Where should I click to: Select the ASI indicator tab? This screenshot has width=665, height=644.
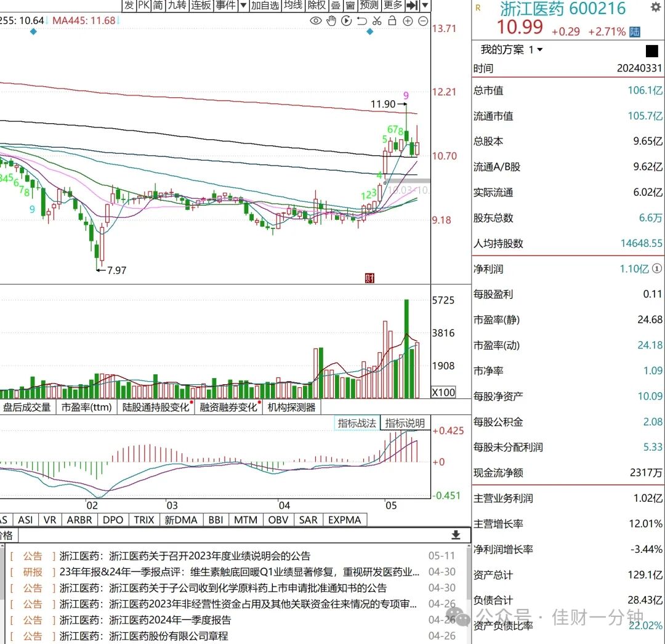[25, 520]
